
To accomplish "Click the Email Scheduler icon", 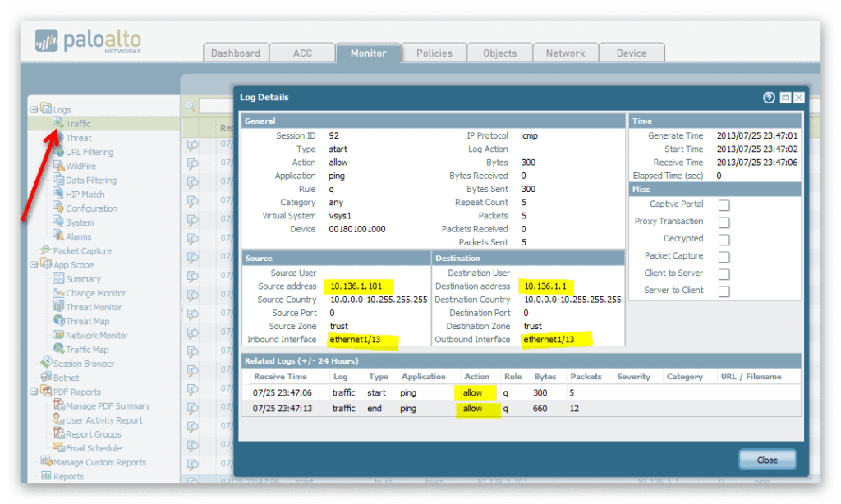I will click(x=58, y=447).
